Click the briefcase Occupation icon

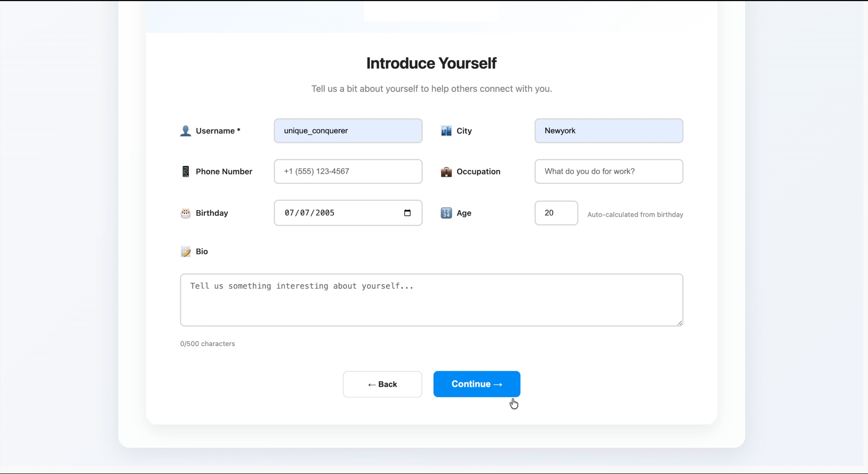[x=446, y=172]
